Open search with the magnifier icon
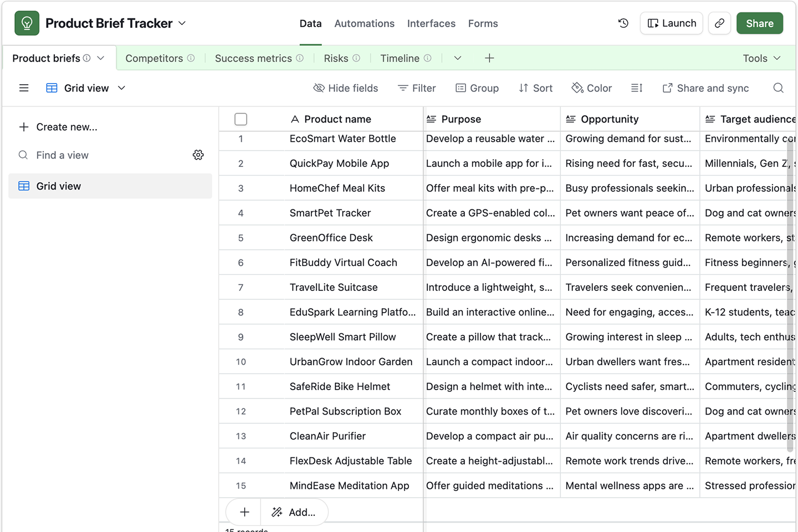Viewport: 798px width, 532px height. coord(779,88)
